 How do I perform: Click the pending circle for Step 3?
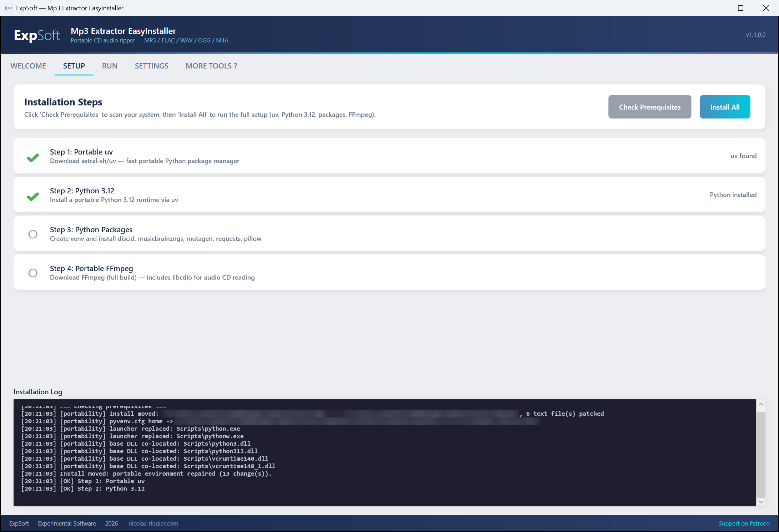33,234
